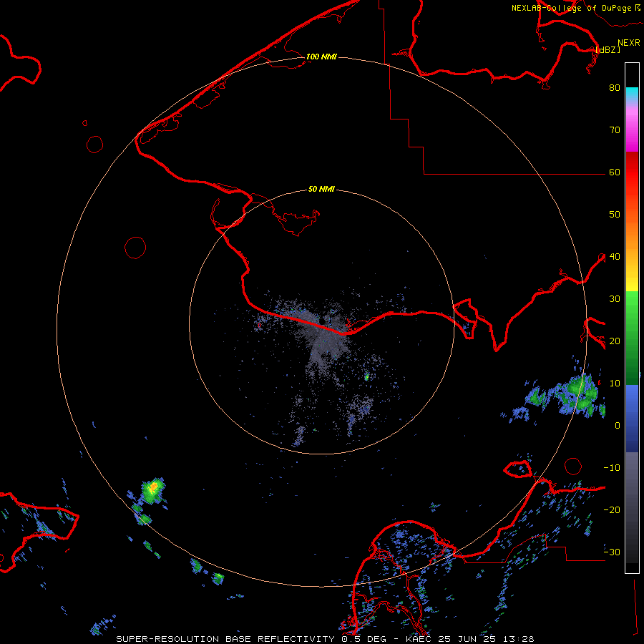
Task: Click the -20 tick label on the legend
Action: point(612,509)
